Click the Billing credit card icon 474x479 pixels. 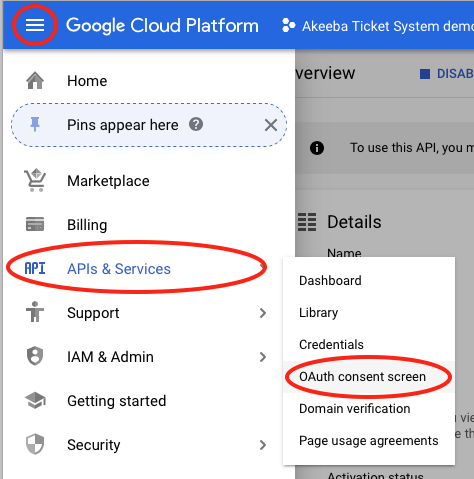[35, 224]
